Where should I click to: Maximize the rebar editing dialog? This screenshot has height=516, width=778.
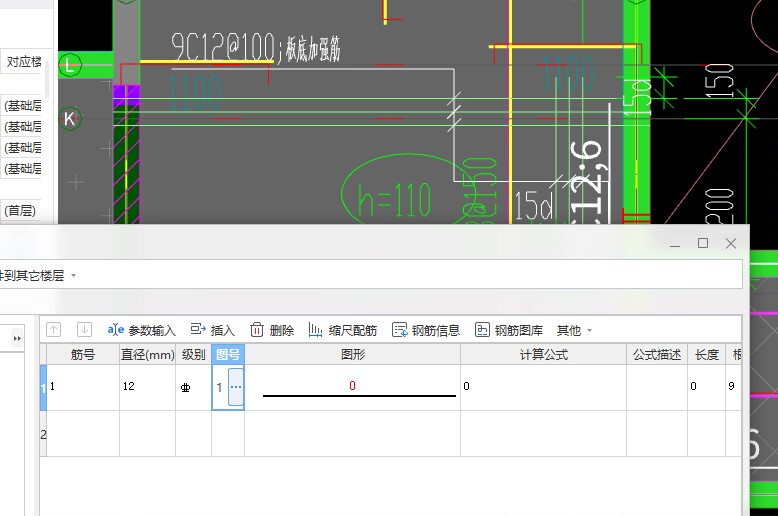(x=703, y=243)
